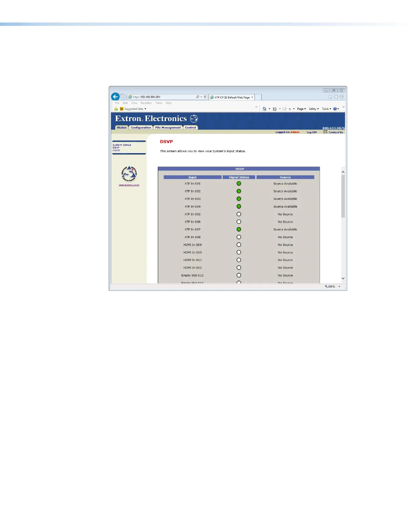
Task: Open Favorites with the star icon at top right
Action: (336, 97)
